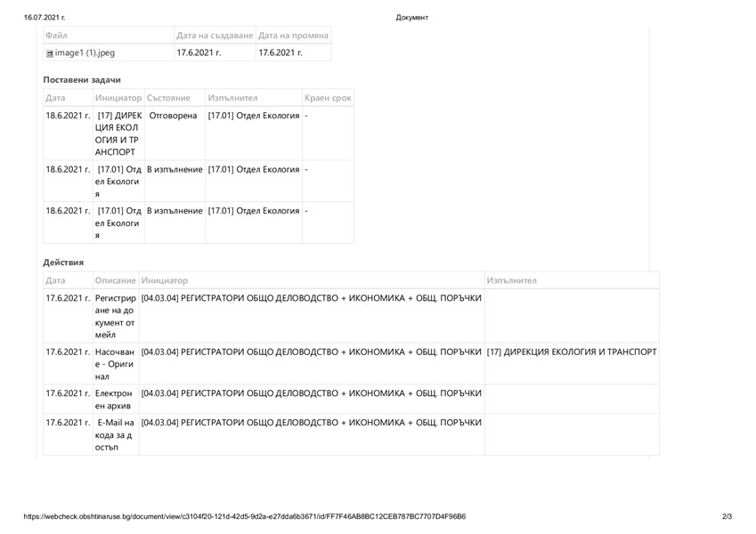Click the image file icon beside image1 (1).jpeg
The height and width of the screenshot is (534, 756).
(x=50, y=53)
